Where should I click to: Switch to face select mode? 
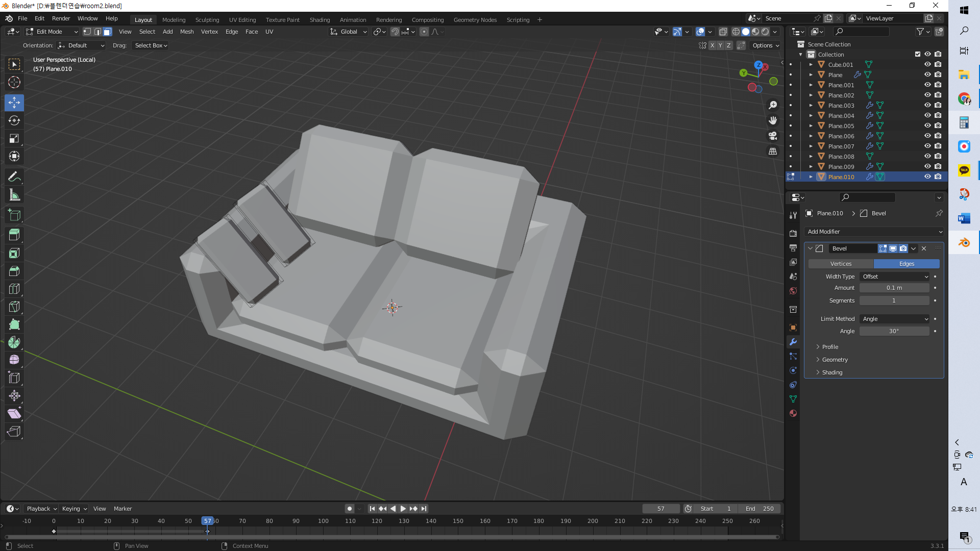click(x=108, y=32)
